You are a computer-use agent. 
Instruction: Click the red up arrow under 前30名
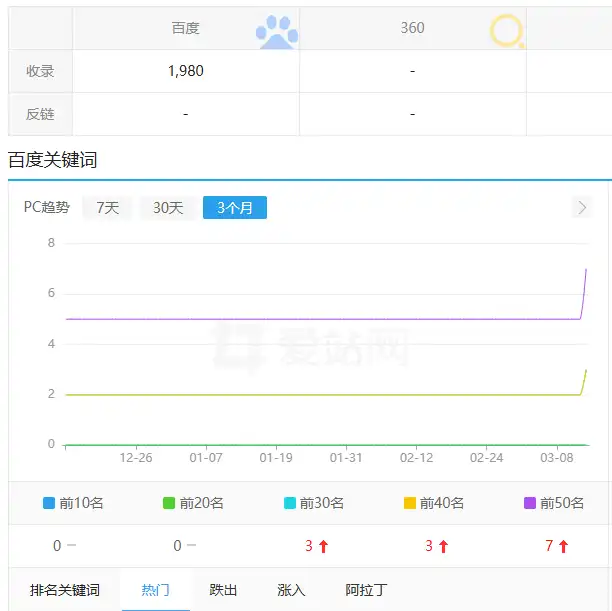324,546
